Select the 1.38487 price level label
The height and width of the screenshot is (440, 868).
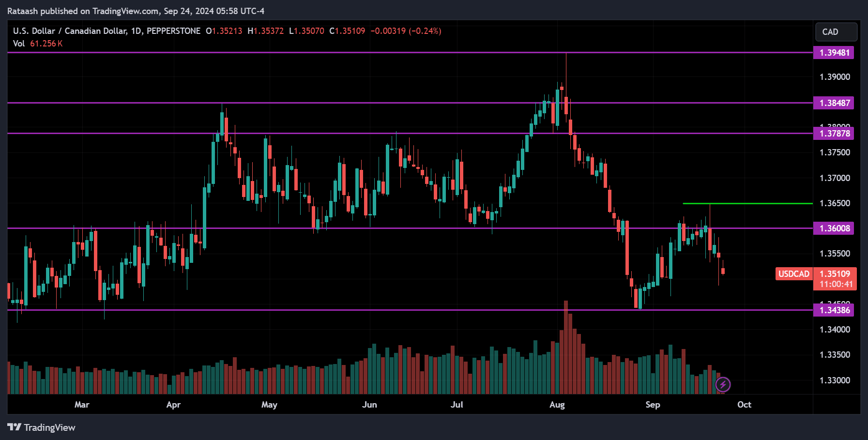(x=834, y=103)
